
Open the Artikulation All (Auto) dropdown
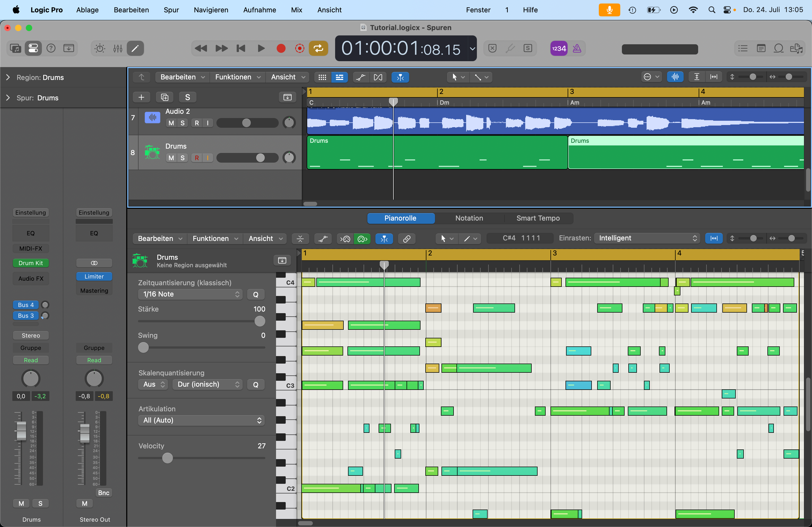click(x=201, y=420)
